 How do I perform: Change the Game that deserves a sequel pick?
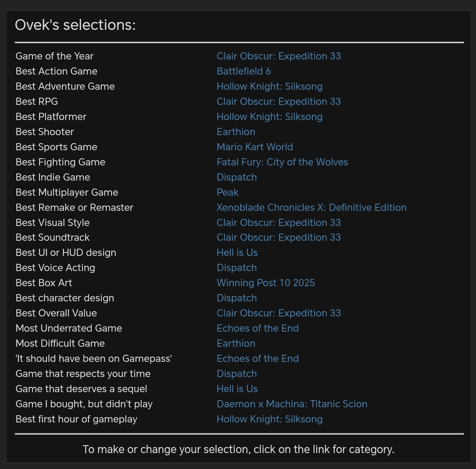pyautogui.click(x=237, y=389)
